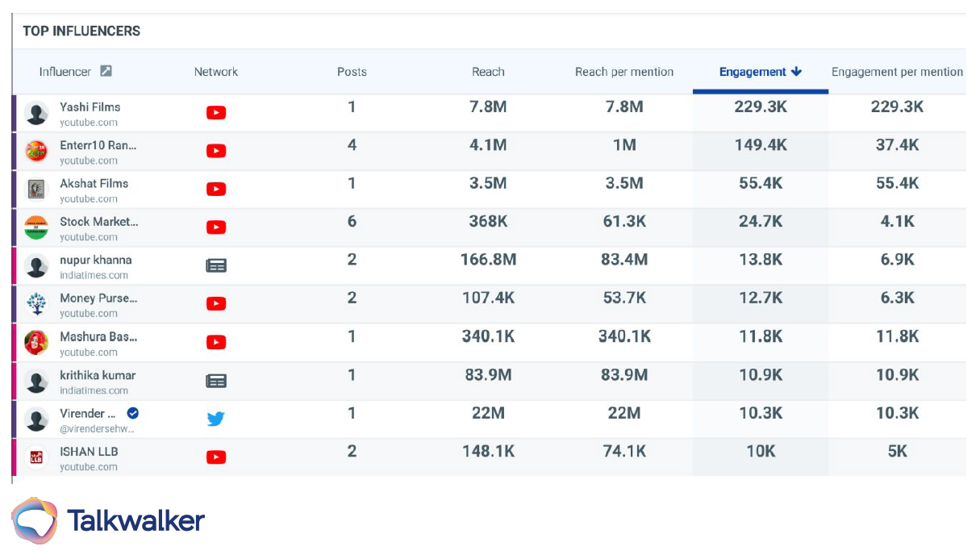Click the @virendersehw... handle text
The image size is (980, 559).
coord(98,429)
